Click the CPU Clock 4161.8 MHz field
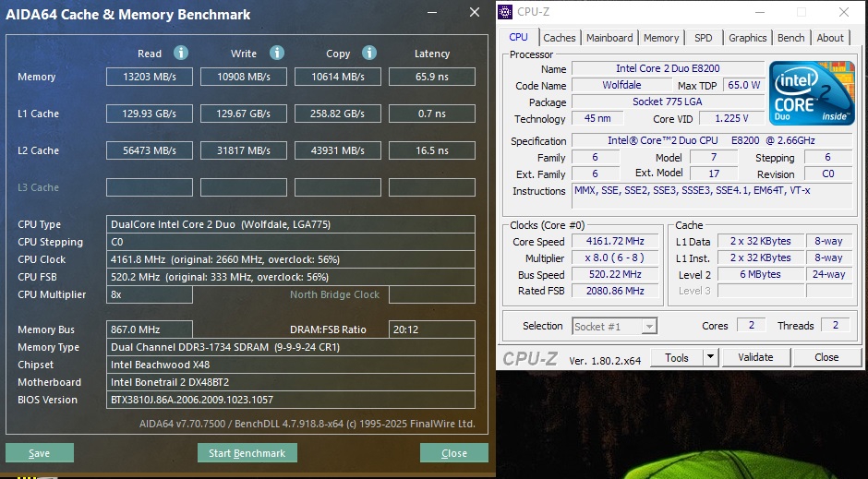868x479 pixels. pyautogui.click(x=291, y=259)
